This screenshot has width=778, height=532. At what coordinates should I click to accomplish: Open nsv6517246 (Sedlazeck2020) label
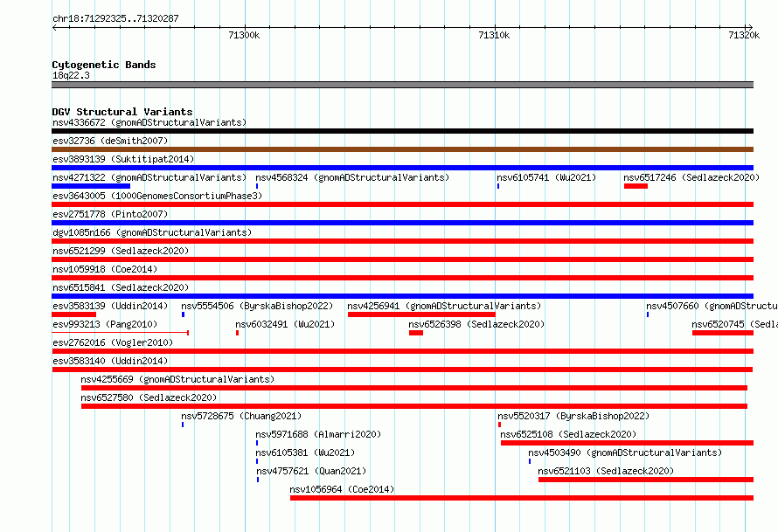tap(691, 177)
